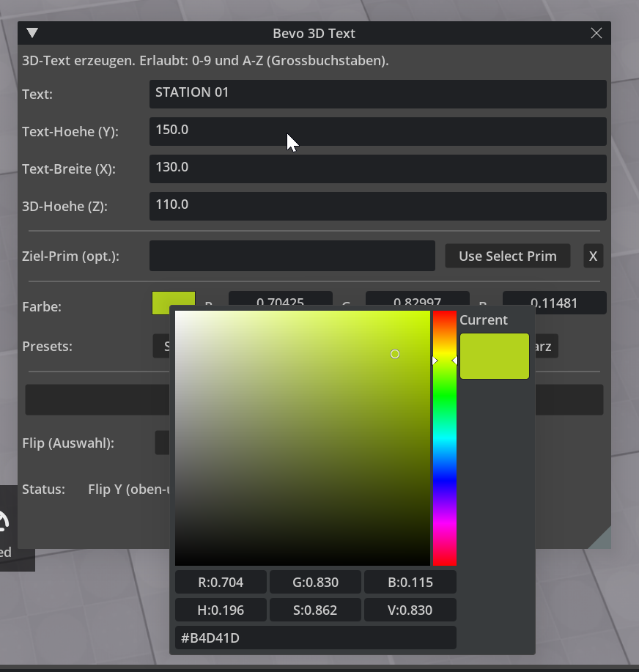Click the Bevo 3D Text title bar
Screen dimensions: 639x672
[314, 33]
